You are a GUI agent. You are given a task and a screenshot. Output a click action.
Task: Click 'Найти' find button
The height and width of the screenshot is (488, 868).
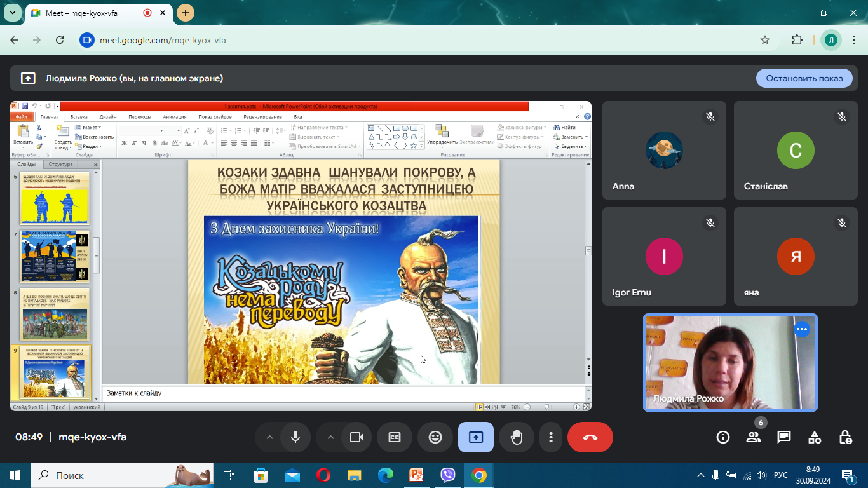(x=565, y=128)
